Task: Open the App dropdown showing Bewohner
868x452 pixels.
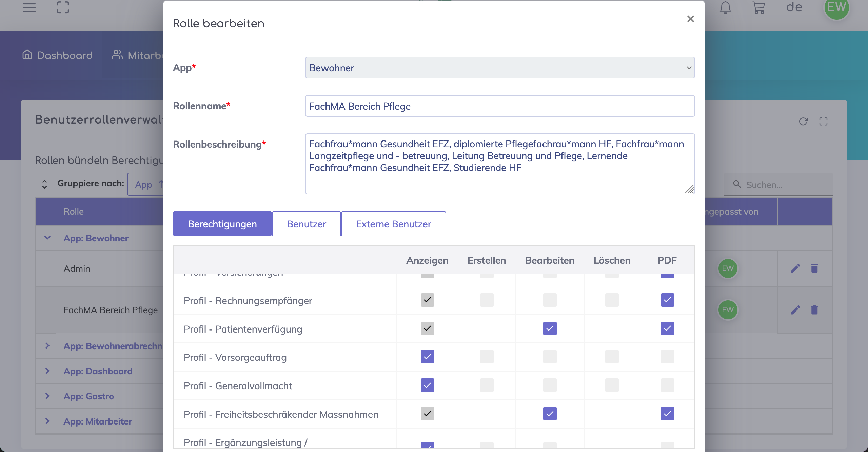Action: pos(500,68)
